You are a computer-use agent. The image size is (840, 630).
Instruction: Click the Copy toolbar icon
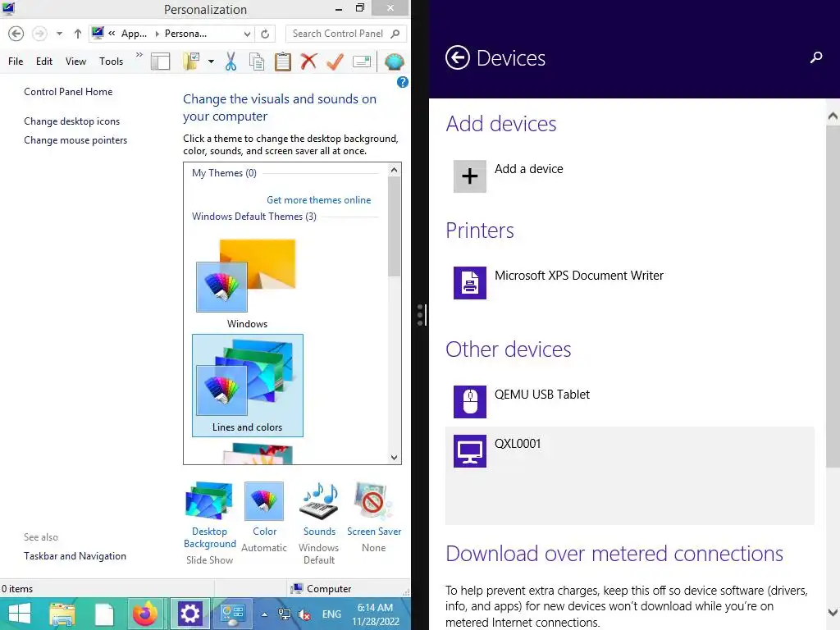(x=257, y=62)
